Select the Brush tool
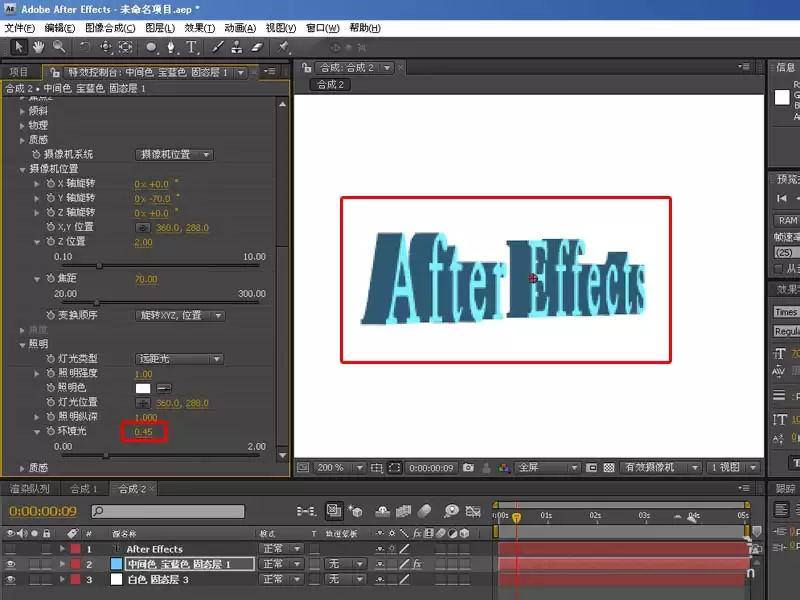Viewport: 800px width, 600px height. (218, 47)
